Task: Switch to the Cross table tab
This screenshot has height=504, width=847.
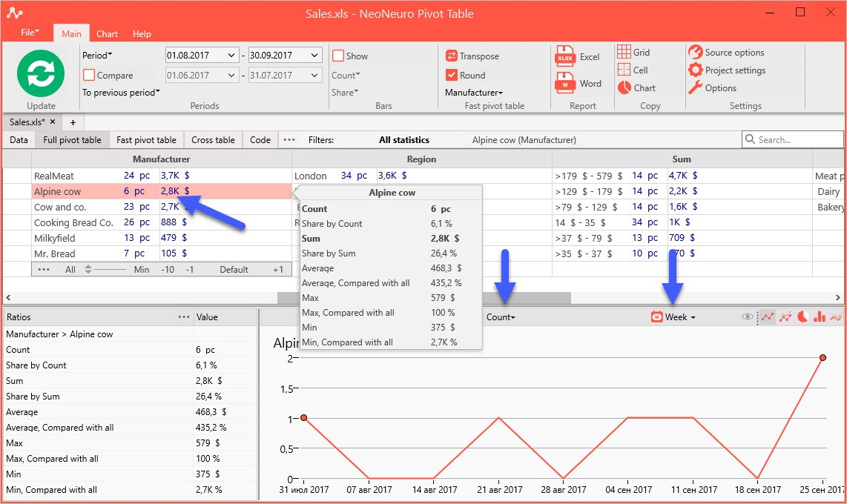Action: (x=213, y=140)
